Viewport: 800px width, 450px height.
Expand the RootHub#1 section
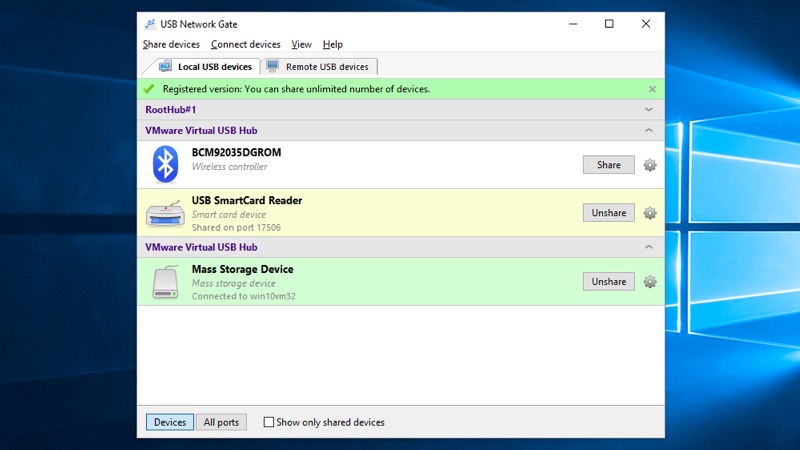point(648,110)
